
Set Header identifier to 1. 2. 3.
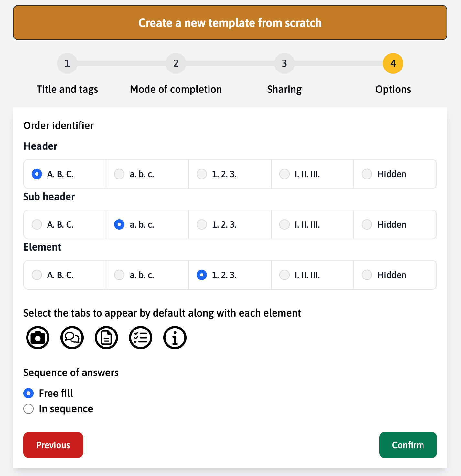[202, 174]
